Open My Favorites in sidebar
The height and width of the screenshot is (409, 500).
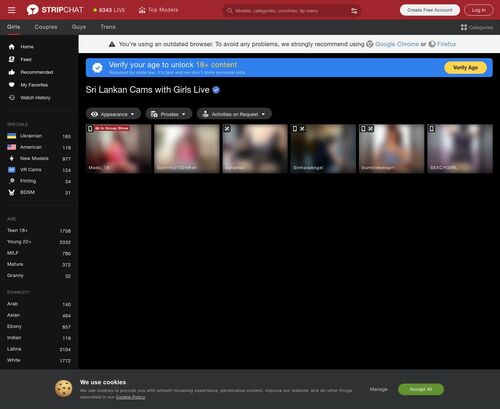(x=28, y=85)
